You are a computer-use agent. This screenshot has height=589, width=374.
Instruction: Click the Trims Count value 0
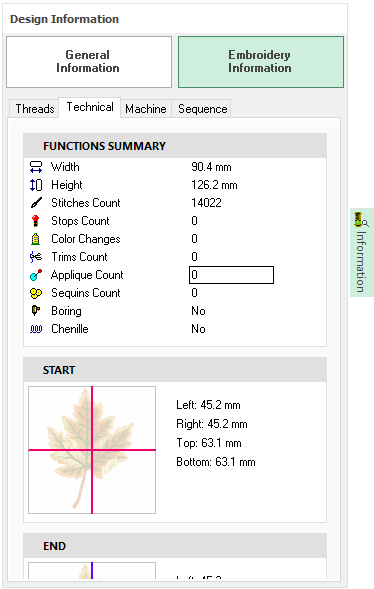(194, 257)
